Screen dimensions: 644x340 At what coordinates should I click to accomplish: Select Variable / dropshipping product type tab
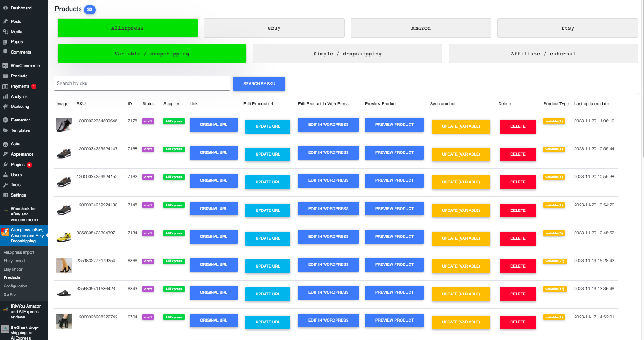[152, 54]
